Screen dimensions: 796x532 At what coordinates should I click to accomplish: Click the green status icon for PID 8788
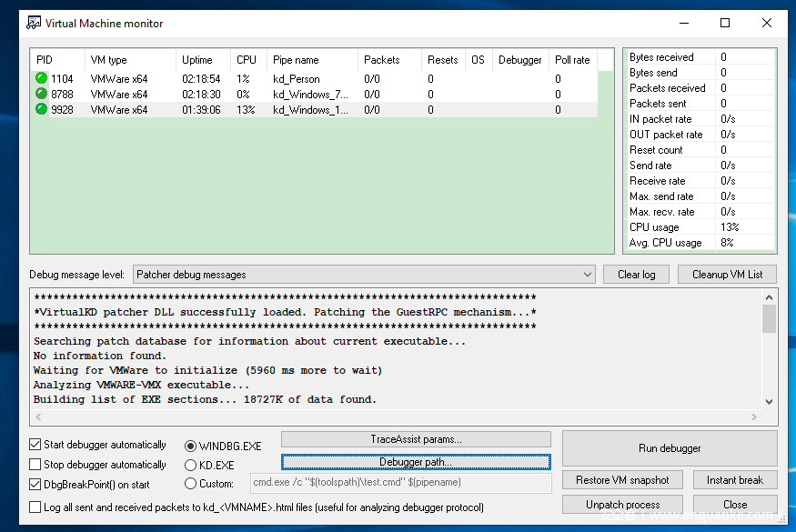pos(41,95)
